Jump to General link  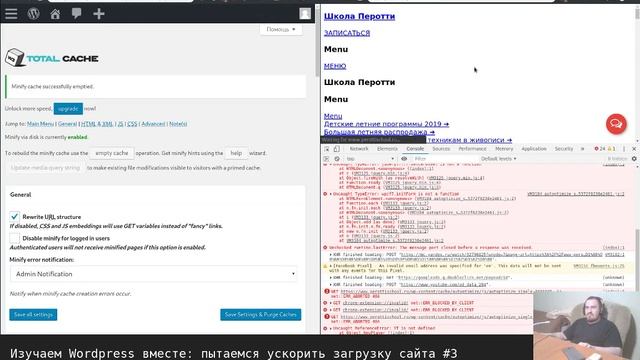[x=67, y=124]
